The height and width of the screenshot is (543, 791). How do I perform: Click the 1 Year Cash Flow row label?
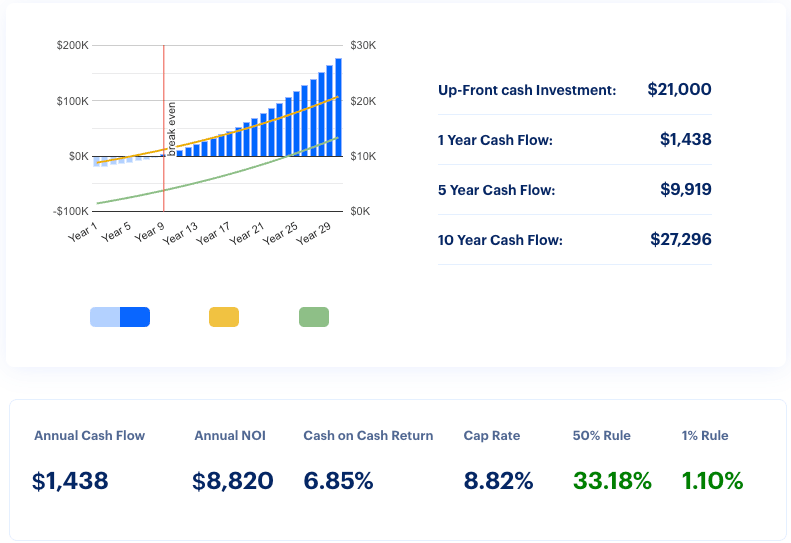tap(495, 140)
